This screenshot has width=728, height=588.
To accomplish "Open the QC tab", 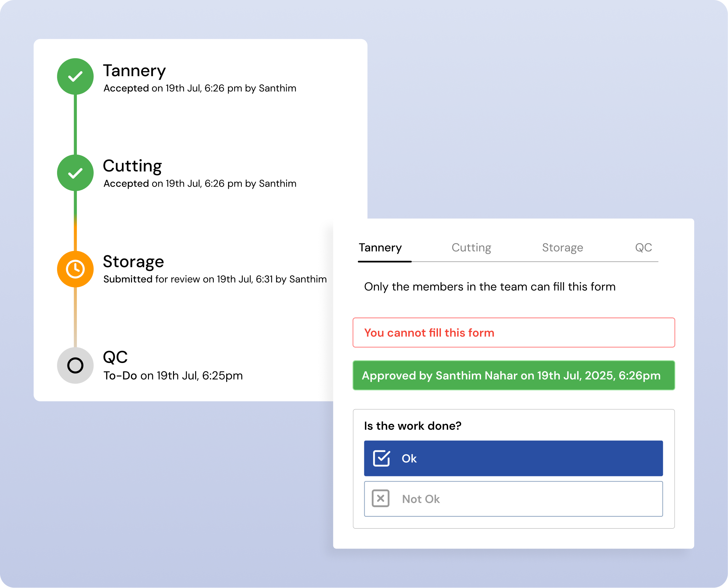I will click(x=643, y=247).
